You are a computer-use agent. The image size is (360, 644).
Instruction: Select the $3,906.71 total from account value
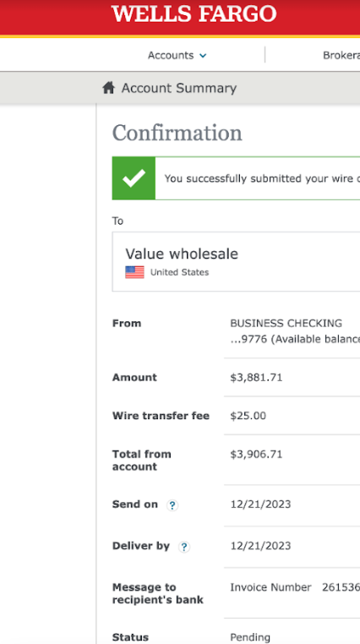click(x=256, y=454)
